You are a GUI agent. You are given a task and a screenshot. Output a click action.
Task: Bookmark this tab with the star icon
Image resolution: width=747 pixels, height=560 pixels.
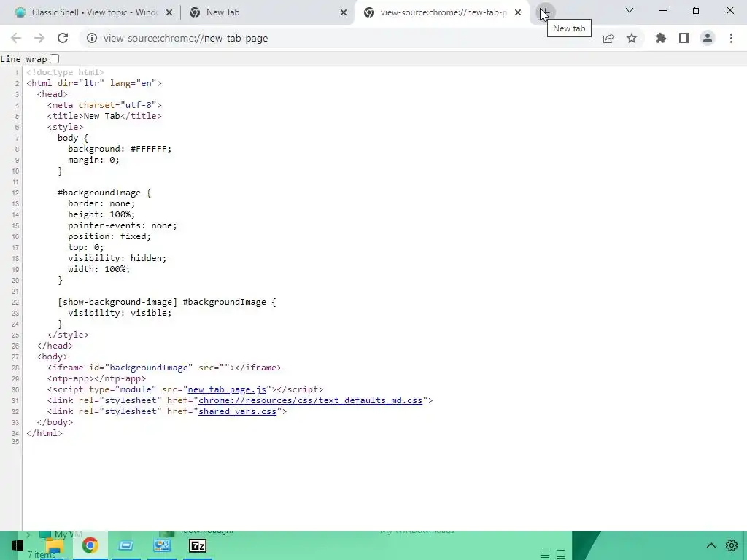coord(632,38)
